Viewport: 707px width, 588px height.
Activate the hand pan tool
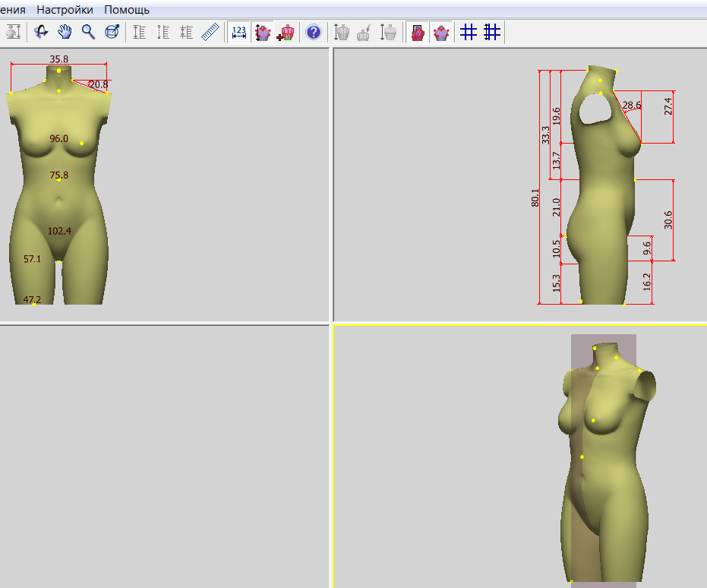point(65,32)
